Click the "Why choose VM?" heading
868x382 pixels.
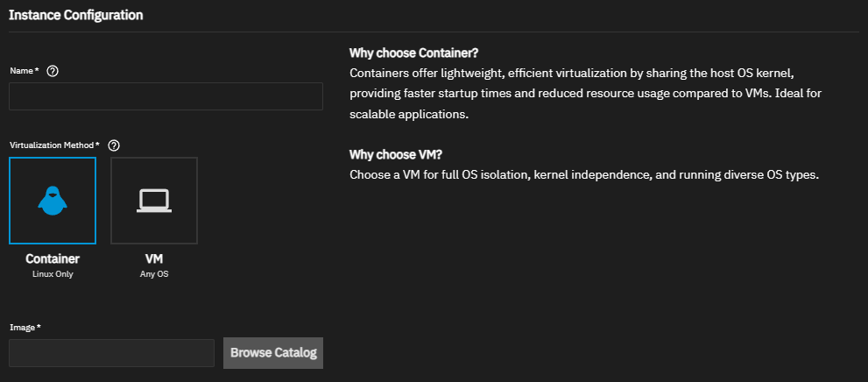coord(396,154)
